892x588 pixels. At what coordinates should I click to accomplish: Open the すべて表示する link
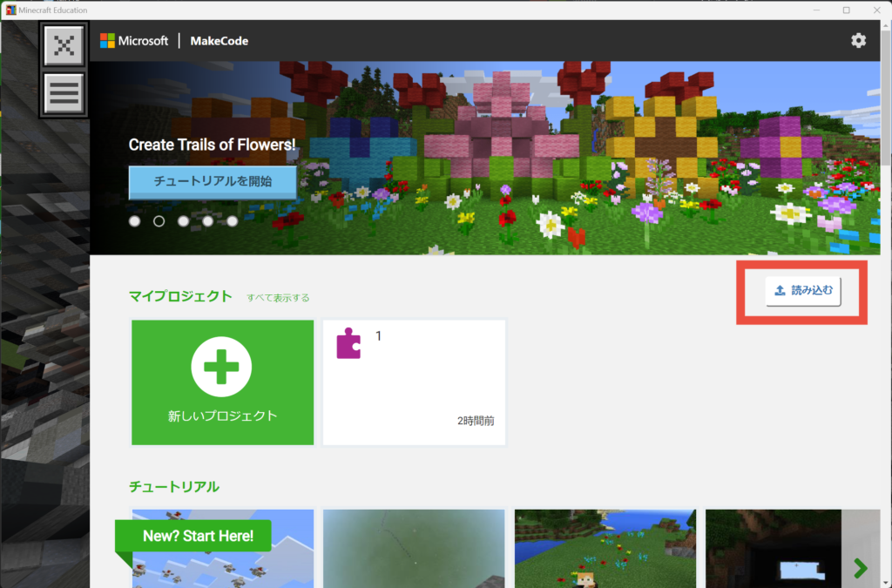[278, 298]
